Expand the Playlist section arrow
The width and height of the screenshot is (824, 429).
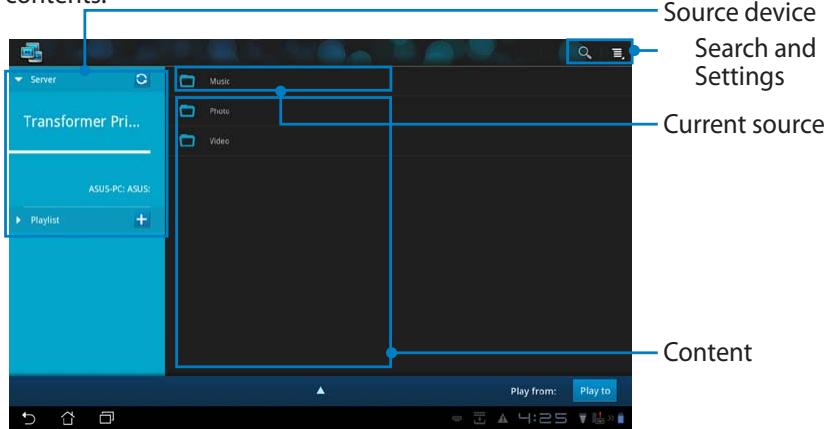[18, 220]
